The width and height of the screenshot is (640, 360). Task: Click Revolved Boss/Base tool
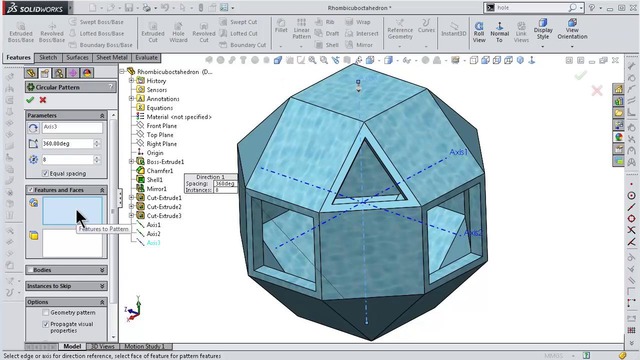point(52,33)
